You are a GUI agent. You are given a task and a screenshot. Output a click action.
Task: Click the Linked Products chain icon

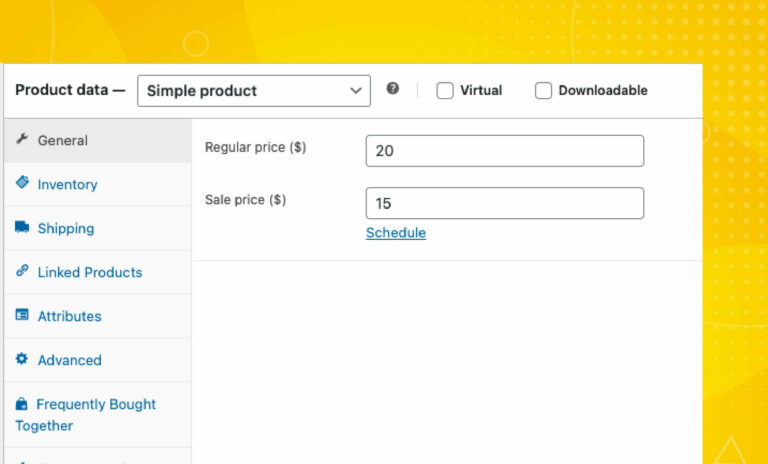pos(22,271)
